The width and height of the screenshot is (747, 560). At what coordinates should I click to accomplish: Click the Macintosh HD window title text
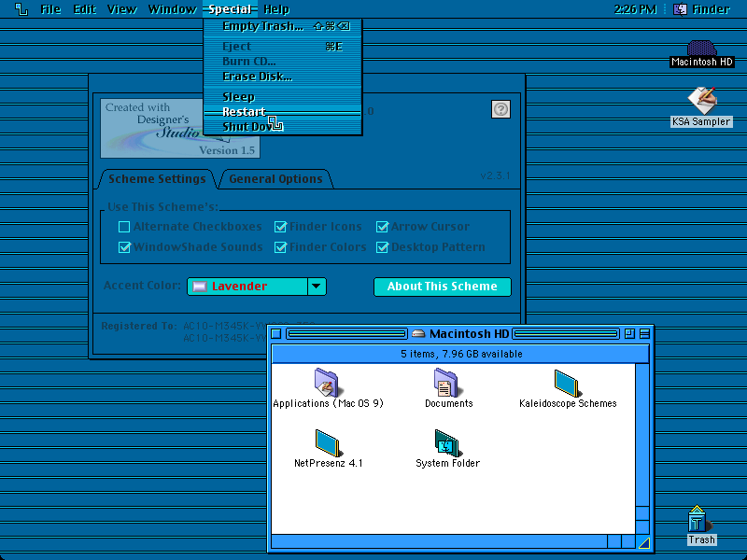pos(470,334)
